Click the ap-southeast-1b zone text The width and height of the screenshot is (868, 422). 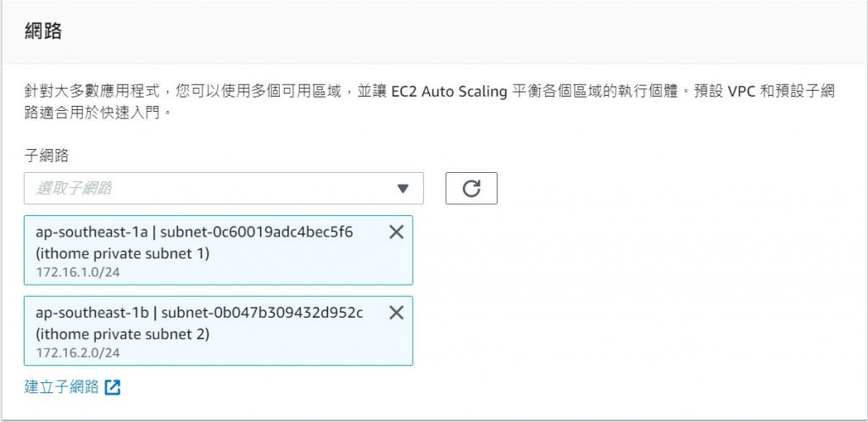92,313
